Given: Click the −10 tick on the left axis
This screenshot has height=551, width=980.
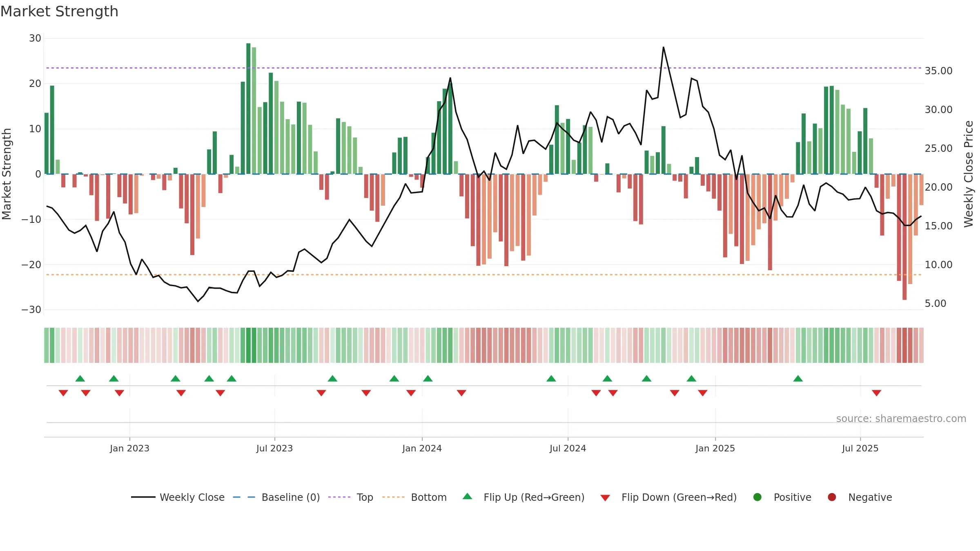Looking at the screenshot, I should click(x=31, y=219).
